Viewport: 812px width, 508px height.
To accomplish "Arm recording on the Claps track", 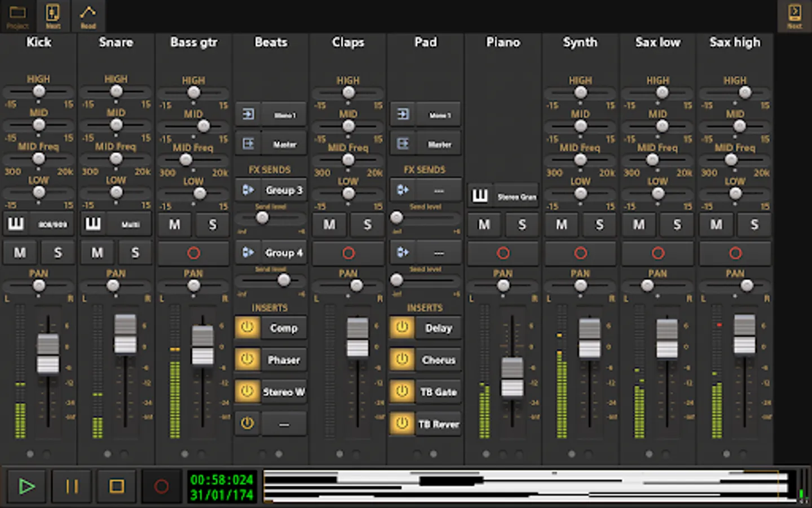I will pos(348,253).
